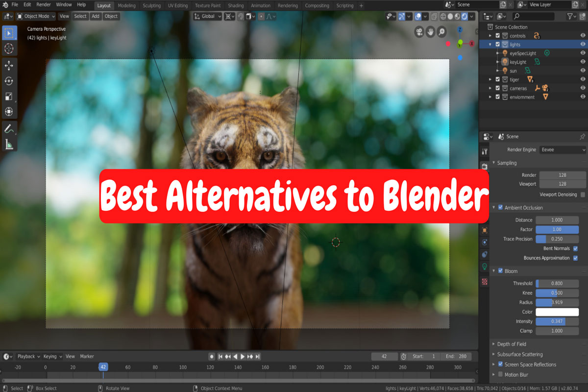Toggle viewport gizmos display
The image size is (588, 392).
(401, 16)
